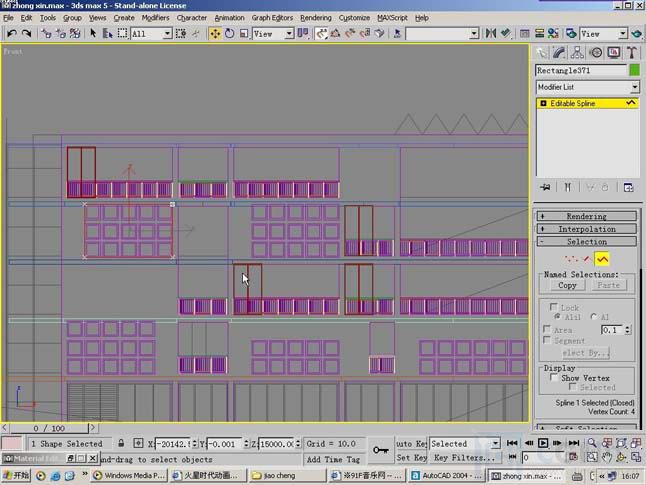Screen dimensions: 646x485
Task: Click the Mirror Selected Objects icon
Action: (490, 33)
